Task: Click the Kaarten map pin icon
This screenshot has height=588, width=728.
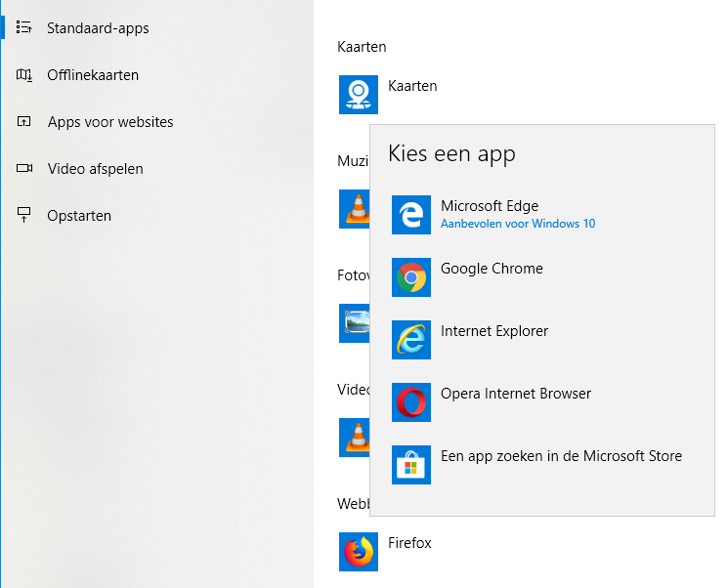Action: 358,95
